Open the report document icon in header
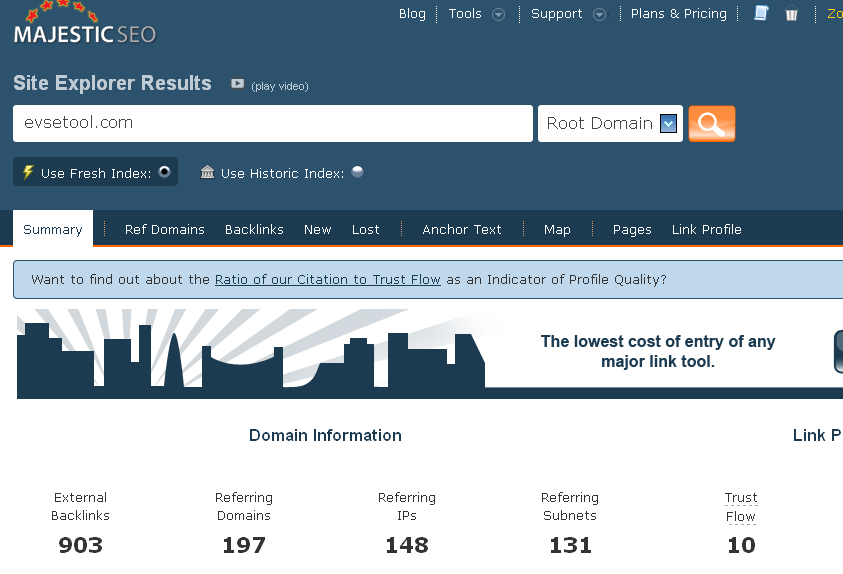843x574 pixels. coord(761,14)
